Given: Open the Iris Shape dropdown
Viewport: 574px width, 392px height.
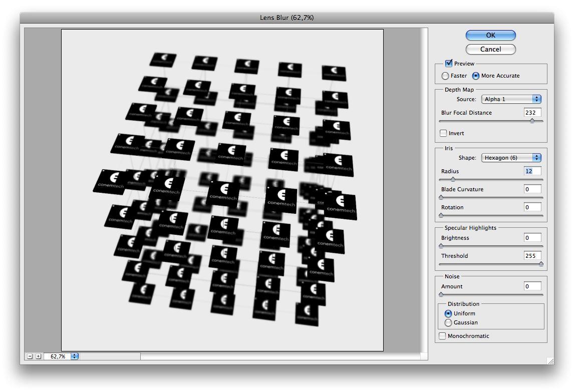Looking at the screenshot, I should click(x=511, y=158).
